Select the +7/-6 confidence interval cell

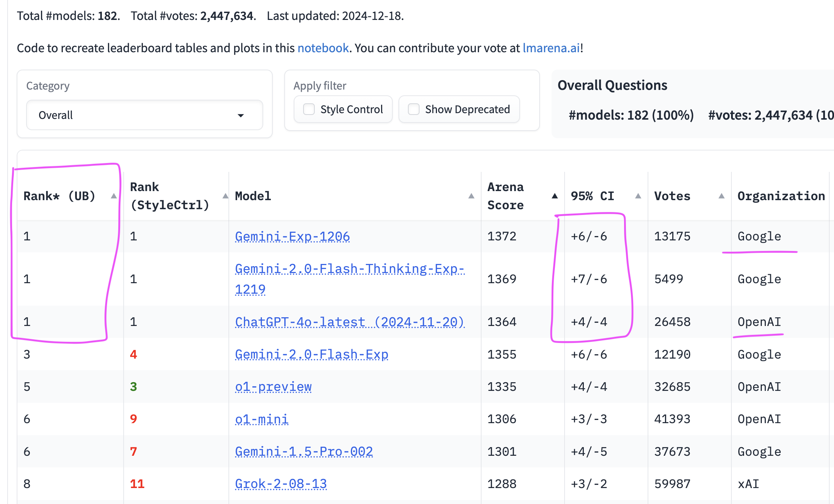coord(589,279)
